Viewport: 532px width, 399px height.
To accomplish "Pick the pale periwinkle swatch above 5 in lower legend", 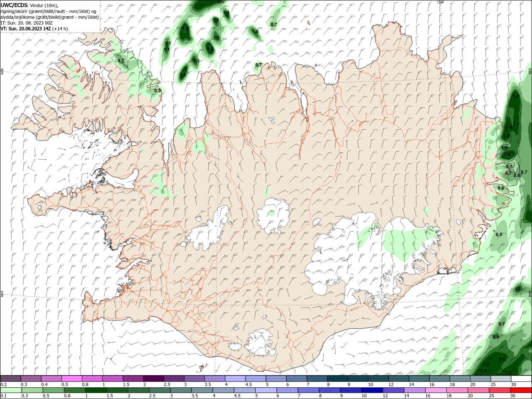I will coord(266,390).
